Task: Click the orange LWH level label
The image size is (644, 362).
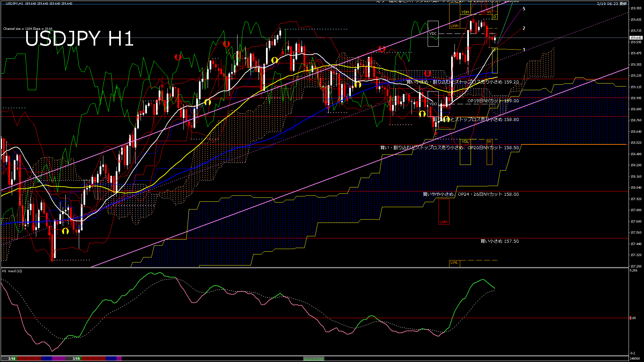Action: (454, 26)
